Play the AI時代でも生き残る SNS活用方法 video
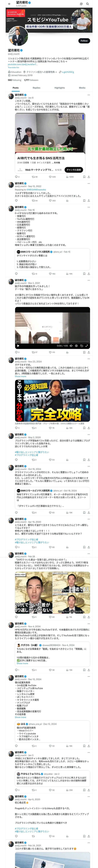The image size is (98, 868). tap(50, 143)
